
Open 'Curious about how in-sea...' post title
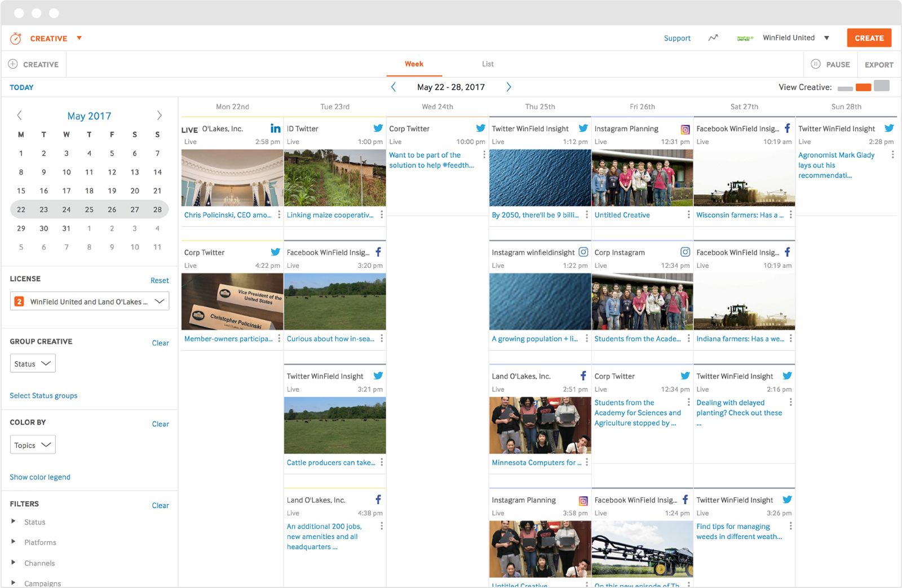(x=330, y=339)
